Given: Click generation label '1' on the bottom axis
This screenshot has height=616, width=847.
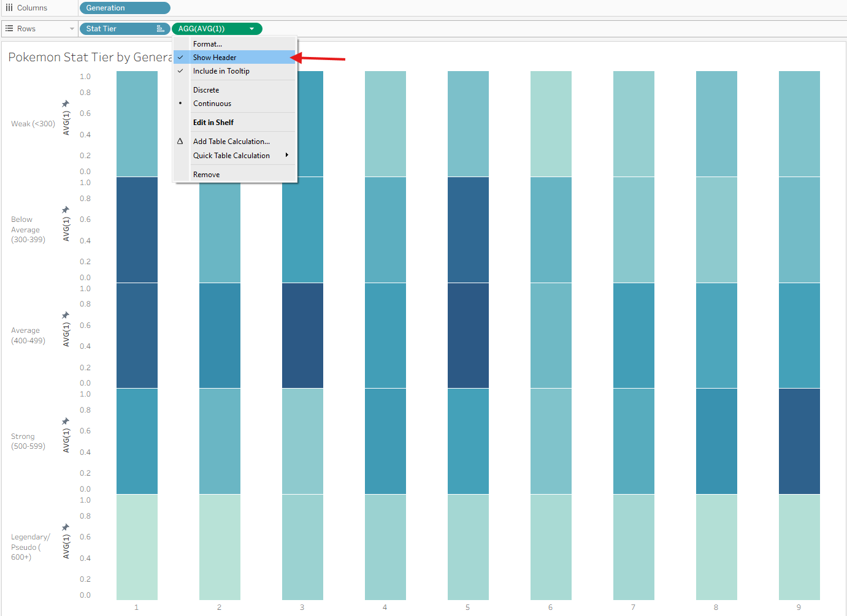Looking at the screenshot, I should click(x=137, y=607).
